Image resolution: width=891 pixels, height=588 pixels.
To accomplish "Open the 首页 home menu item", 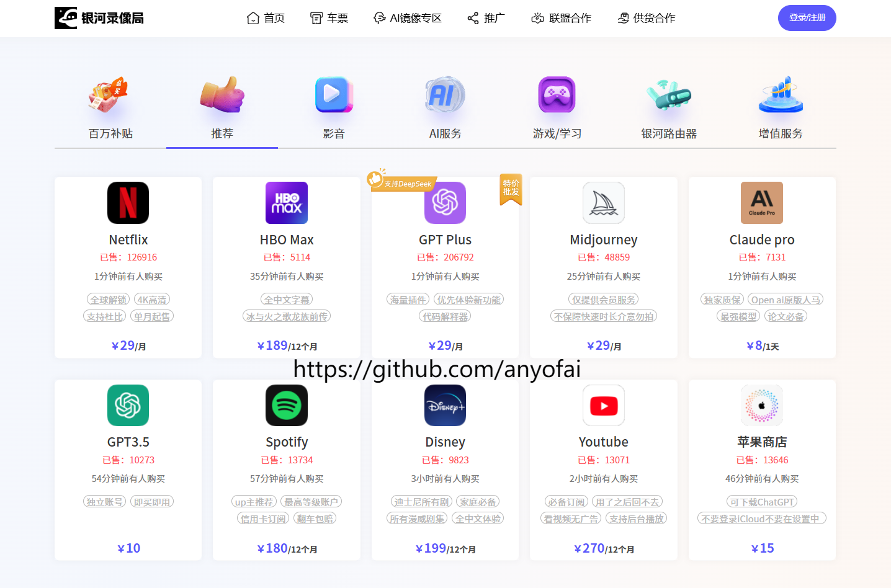I will point(266,18).
